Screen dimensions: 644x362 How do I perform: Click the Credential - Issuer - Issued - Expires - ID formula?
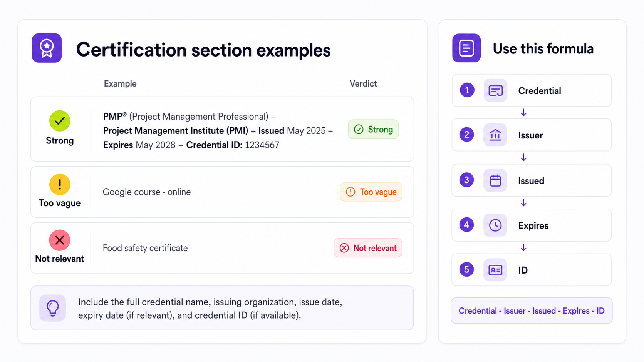point(532,310)
